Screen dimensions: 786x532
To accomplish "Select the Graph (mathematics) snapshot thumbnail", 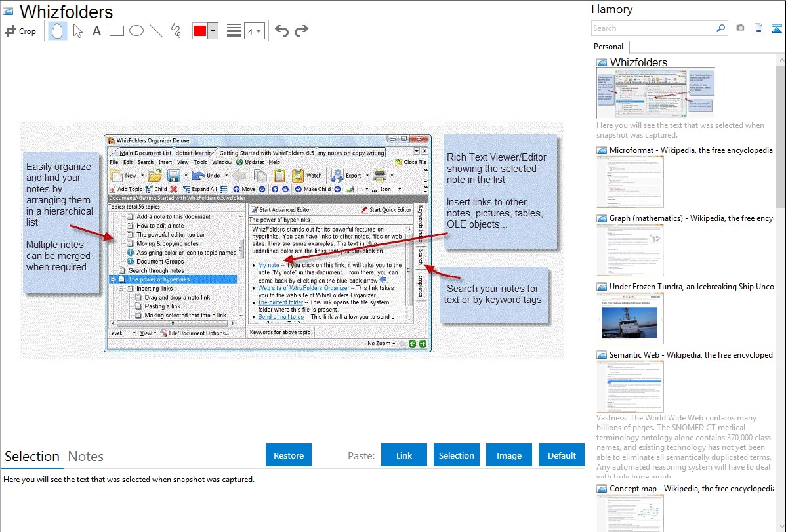I will coord(630,250).
